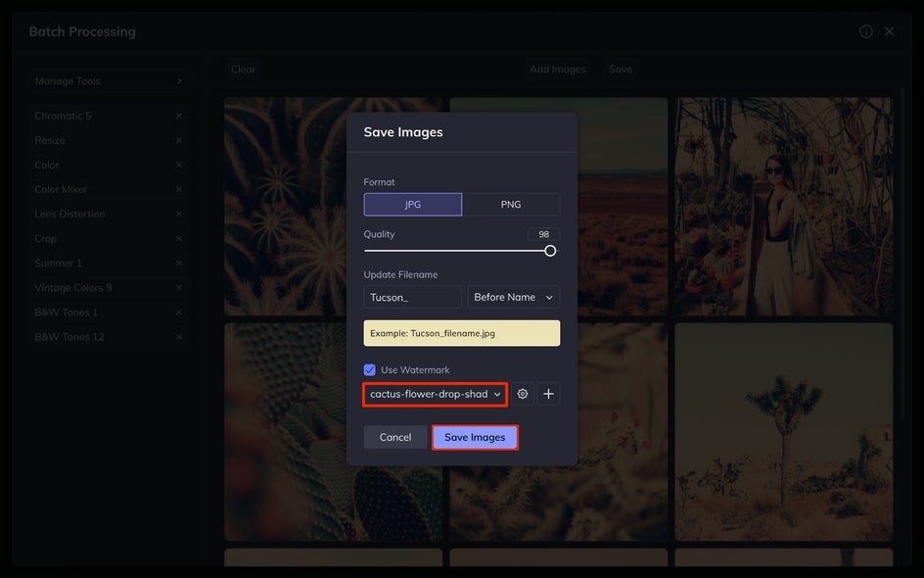Remove the Color tool from list

[178, 166]
